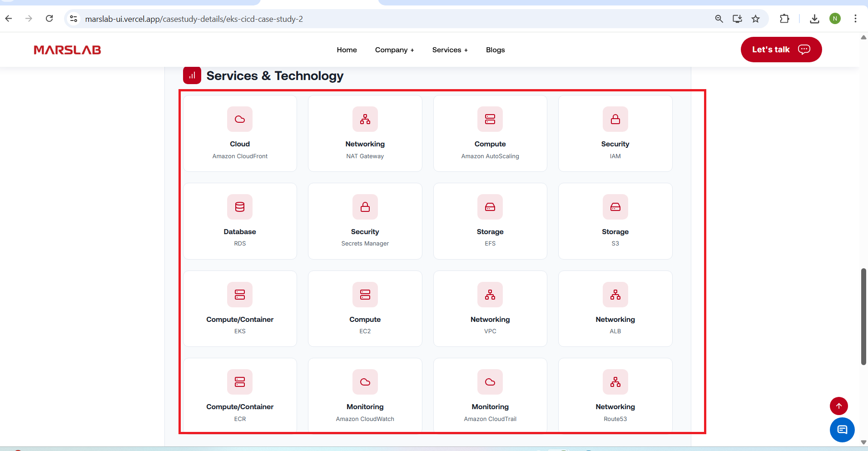Bookmark this page with the star icon

pos(755,19)
